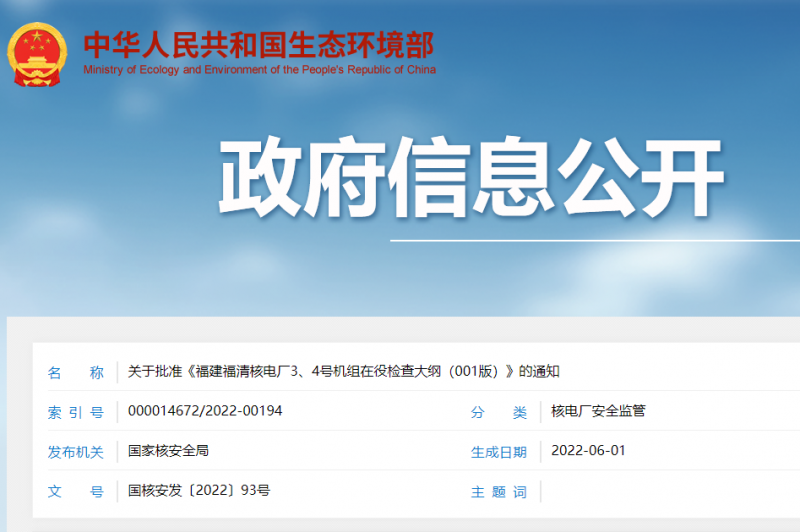Click the index number 000014672/2022-00194
Screen dimensions: 800x532
click(x=205, y=411)
